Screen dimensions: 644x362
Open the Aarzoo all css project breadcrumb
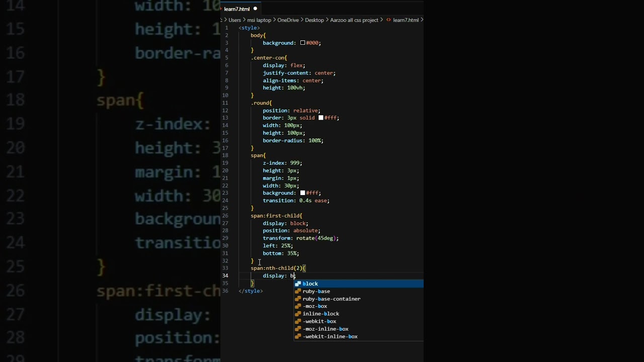click(354, 20)
